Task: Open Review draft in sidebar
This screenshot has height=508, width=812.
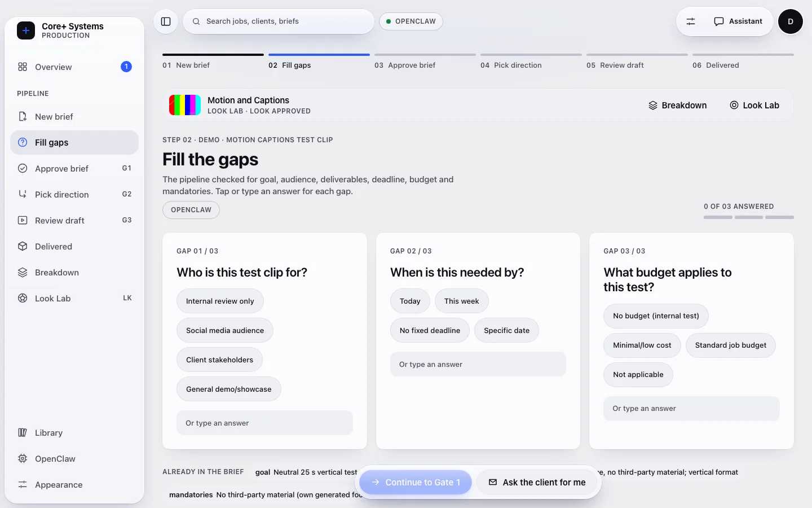Action: 74,220
